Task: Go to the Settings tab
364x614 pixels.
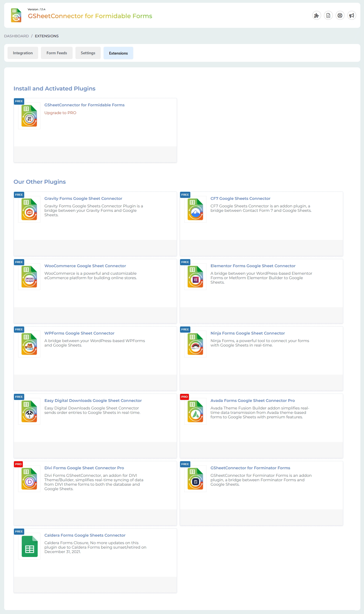Action: (88, 53)
